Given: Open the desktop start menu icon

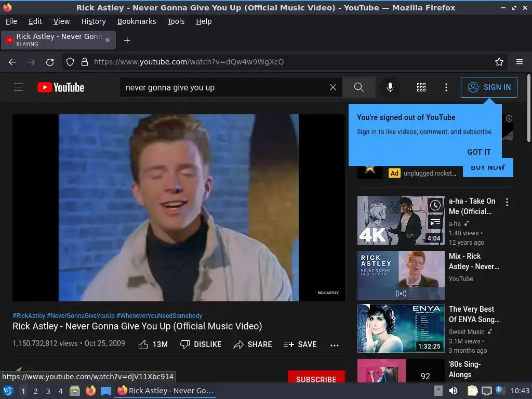Looking at the screenshot, I should point(8,391).
